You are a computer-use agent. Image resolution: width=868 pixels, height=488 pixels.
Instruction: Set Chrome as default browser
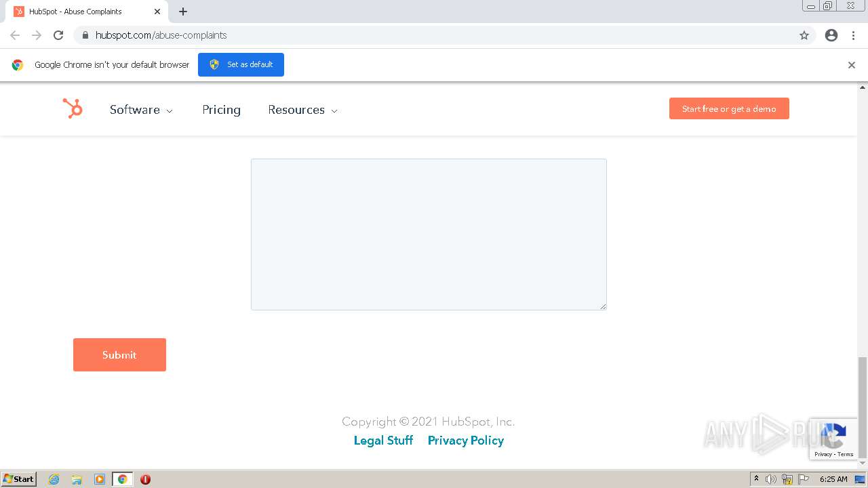[x=241, y=64]
